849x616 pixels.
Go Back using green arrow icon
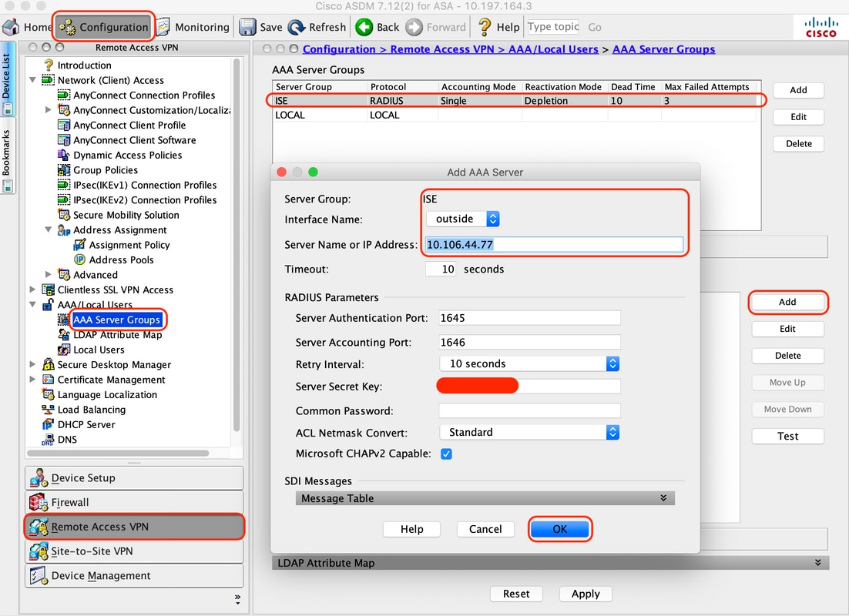364,27
